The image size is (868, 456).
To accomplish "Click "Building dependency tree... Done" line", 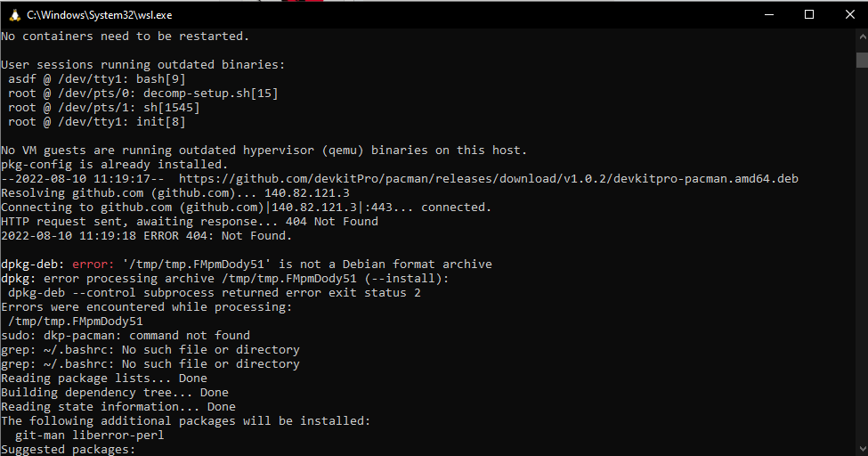I will [x=114, y=393].
